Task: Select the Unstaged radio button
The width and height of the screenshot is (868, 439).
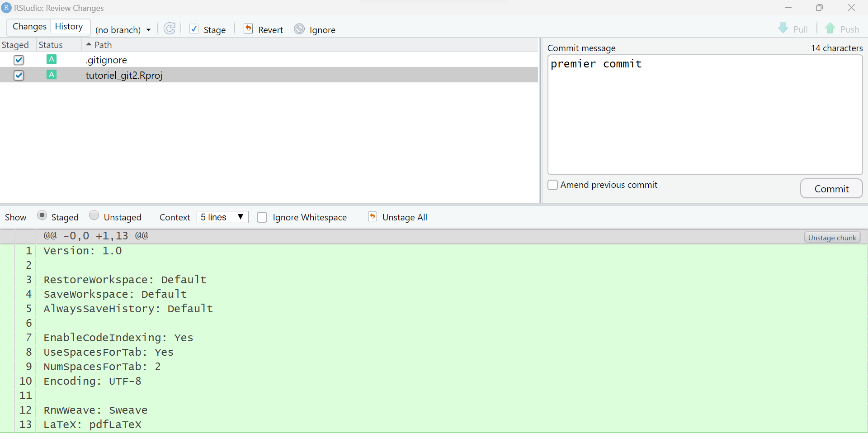Action: click(94, 215)
